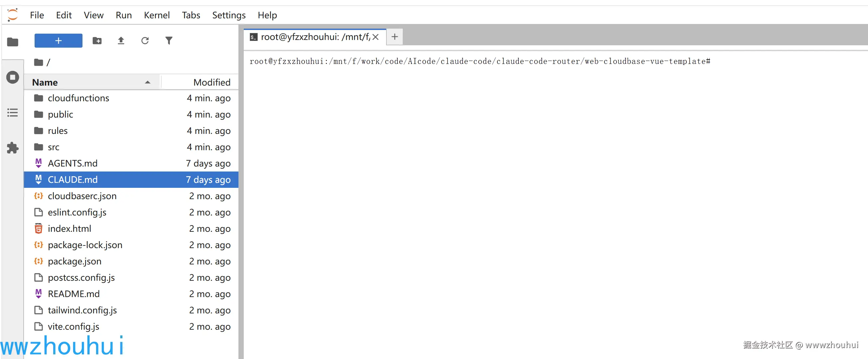Select the rules folder

coord(131,131)
